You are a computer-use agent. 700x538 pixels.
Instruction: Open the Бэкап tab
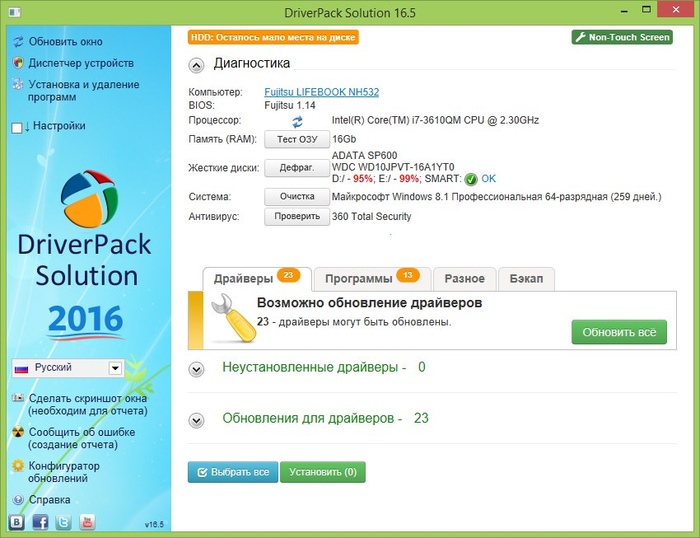click(x=526, y=279)
